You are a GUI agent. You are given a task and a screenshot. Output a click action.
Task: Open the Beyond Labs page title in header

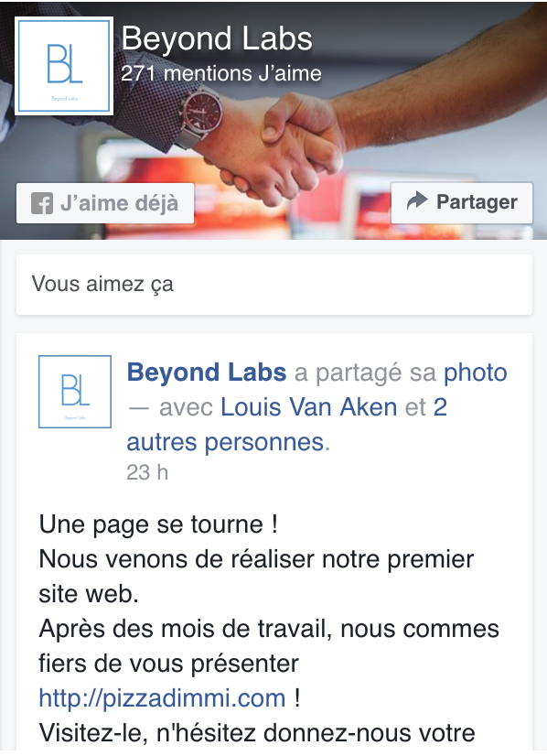pyautogui.click(x=217, y=38)
